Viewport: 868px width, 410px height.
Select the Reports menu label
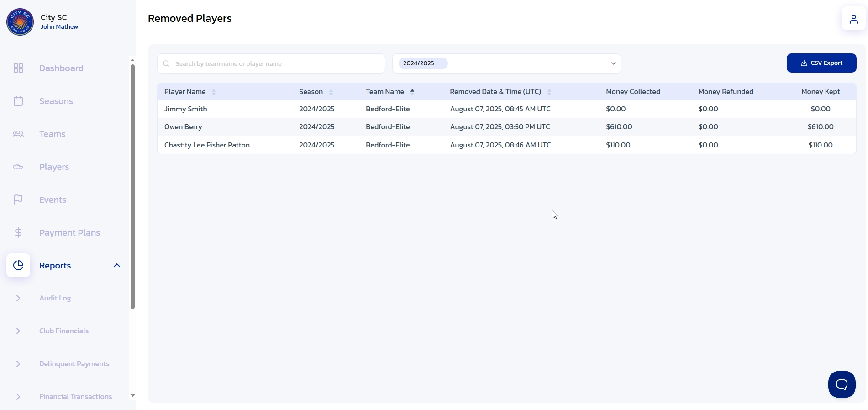coord(55,265)
